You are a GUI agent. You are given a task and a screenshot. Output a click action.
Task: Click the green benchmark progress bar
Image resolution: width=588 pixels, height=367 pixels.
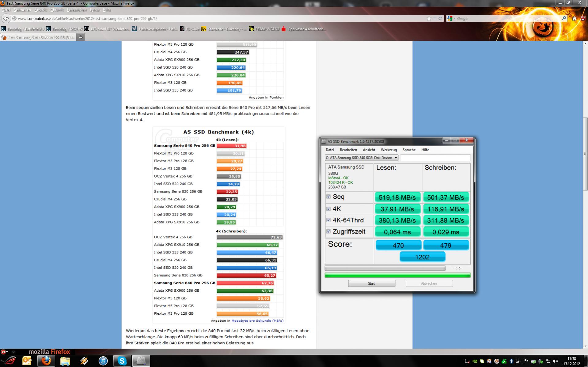point(397,275)
